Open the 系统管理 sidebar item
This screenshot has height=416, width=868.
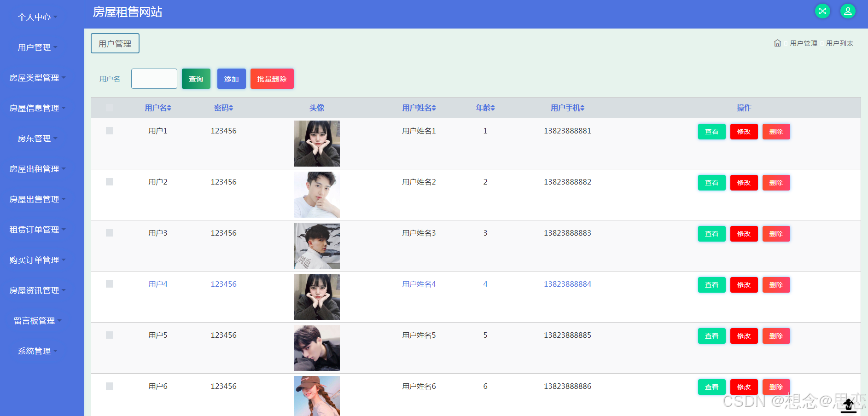[x=38, y=351]
